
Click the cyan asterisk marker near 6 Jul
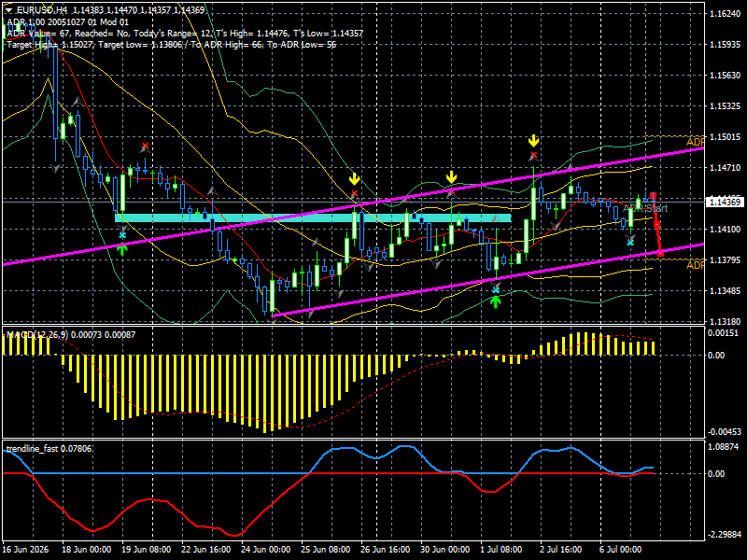click(x=630, y=243)
